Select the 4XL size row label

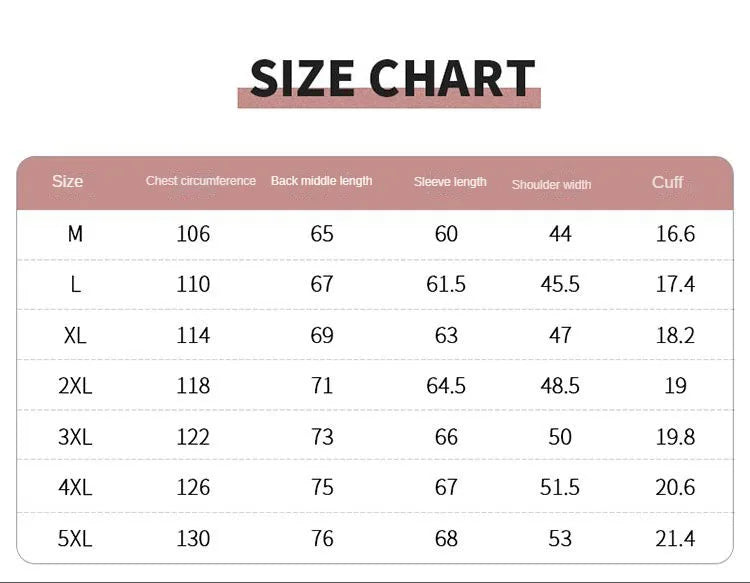coord(75,487)
